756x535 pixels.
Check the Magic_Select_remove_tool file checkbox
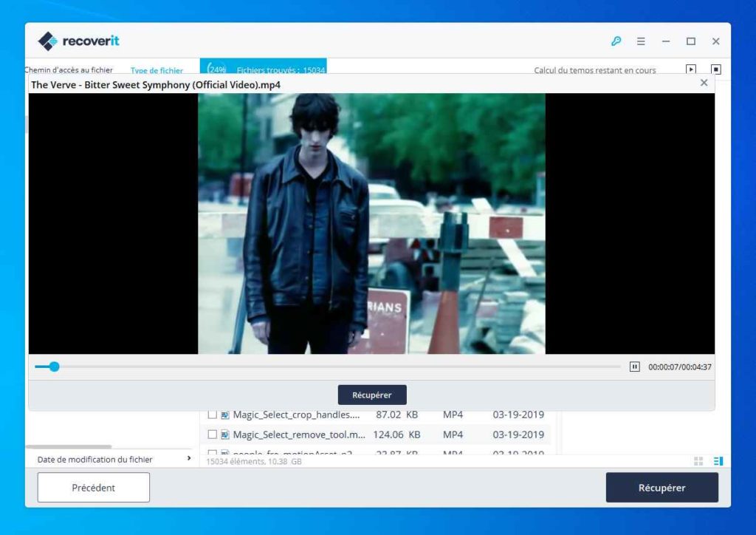click(212, 435)
